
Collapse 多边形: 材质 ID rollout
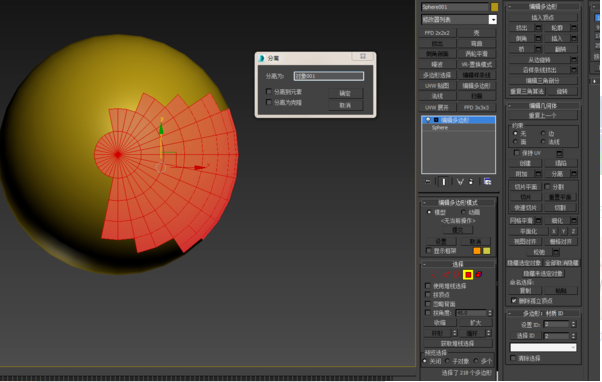(x=543, y=313)
